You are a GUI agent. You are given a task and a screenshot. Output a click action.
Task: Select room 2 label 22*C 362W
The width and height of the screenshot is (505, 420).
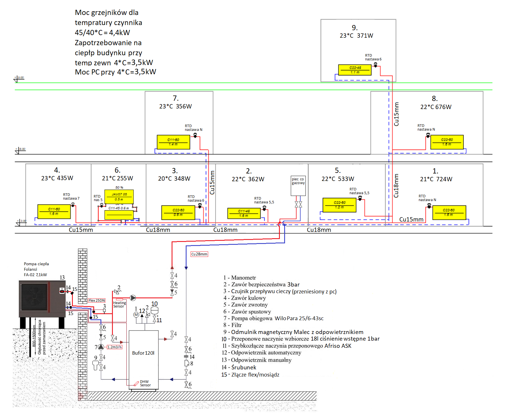click(x=248, y=179)
